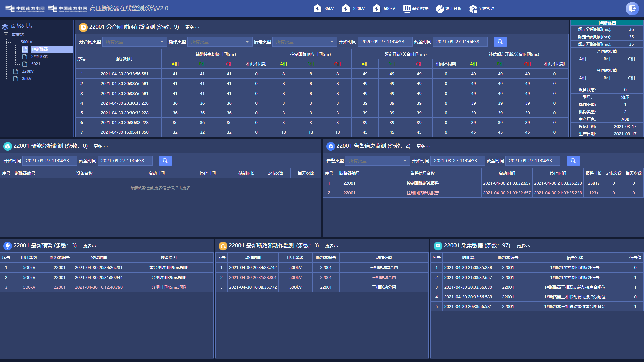Open the 统计分析 menu
This screenshot has height=362, width=644.
[448, 9]
